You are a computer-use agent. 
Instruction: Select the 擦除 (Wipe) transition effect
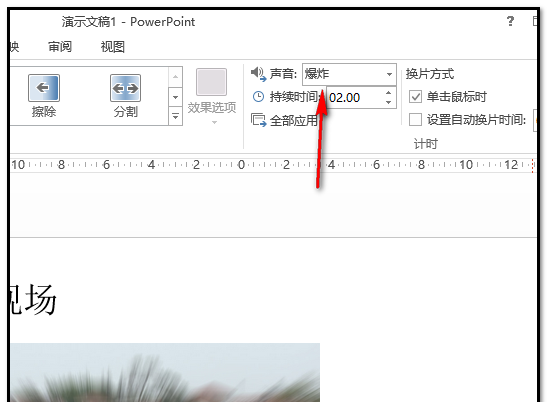[x=44, y=96]
